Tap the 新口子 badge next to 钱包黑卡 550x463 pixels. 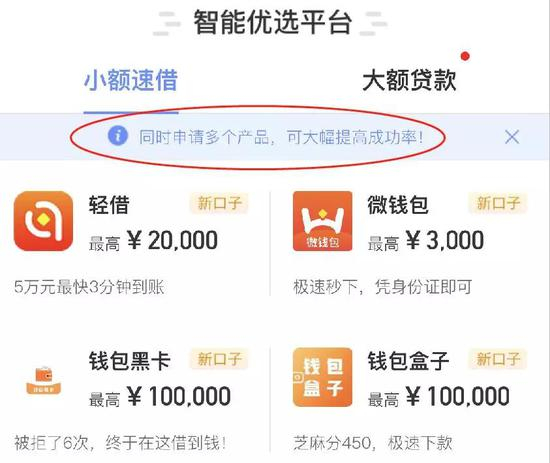point(219,359)
